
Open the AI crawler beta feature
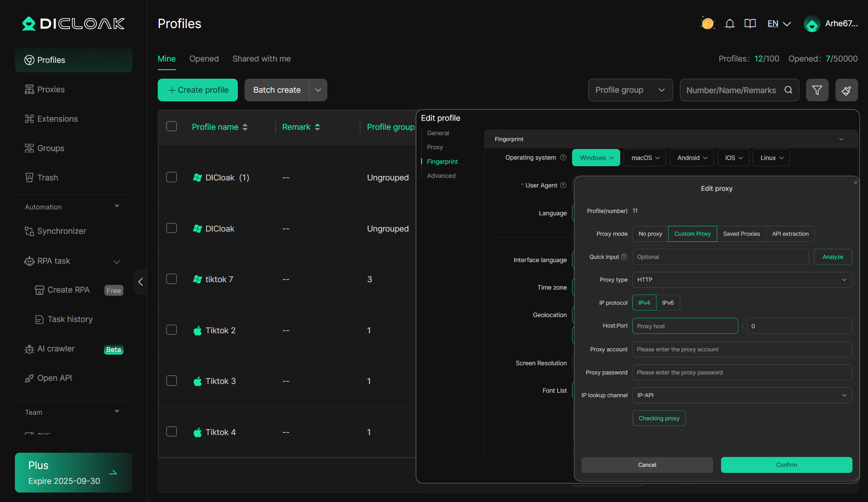[55, 349]
